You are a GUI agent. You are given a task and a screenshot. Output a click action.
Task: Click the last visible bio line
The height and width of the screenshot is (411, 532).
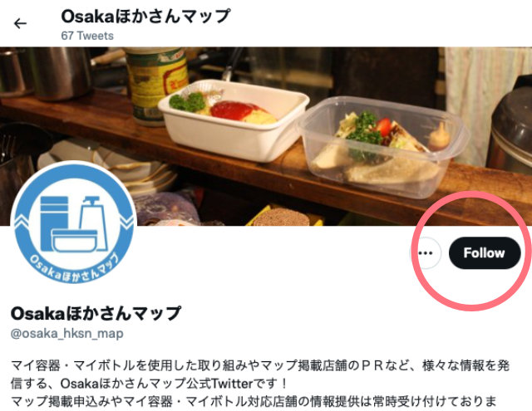pos(254,402)
